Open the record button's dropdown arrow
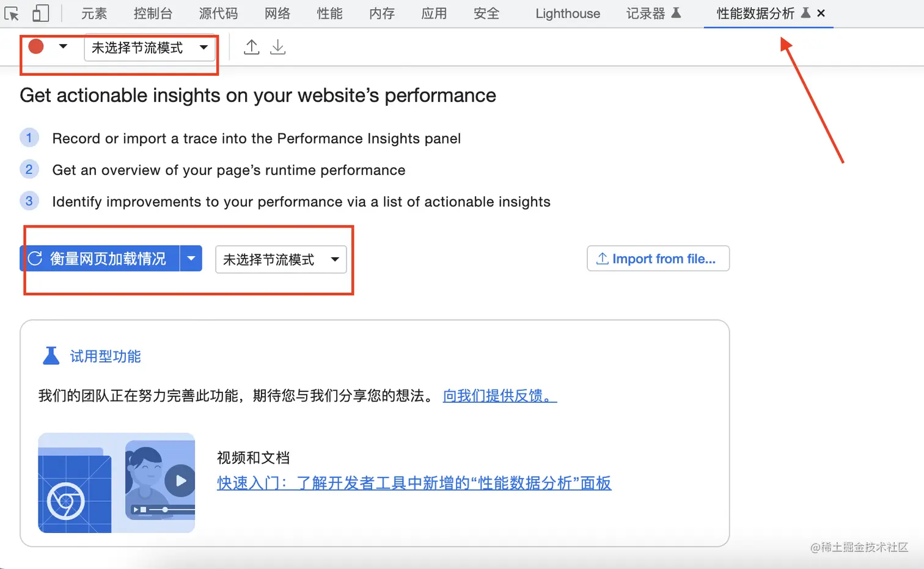The image size is (924, 569). (x=63, y=46)
